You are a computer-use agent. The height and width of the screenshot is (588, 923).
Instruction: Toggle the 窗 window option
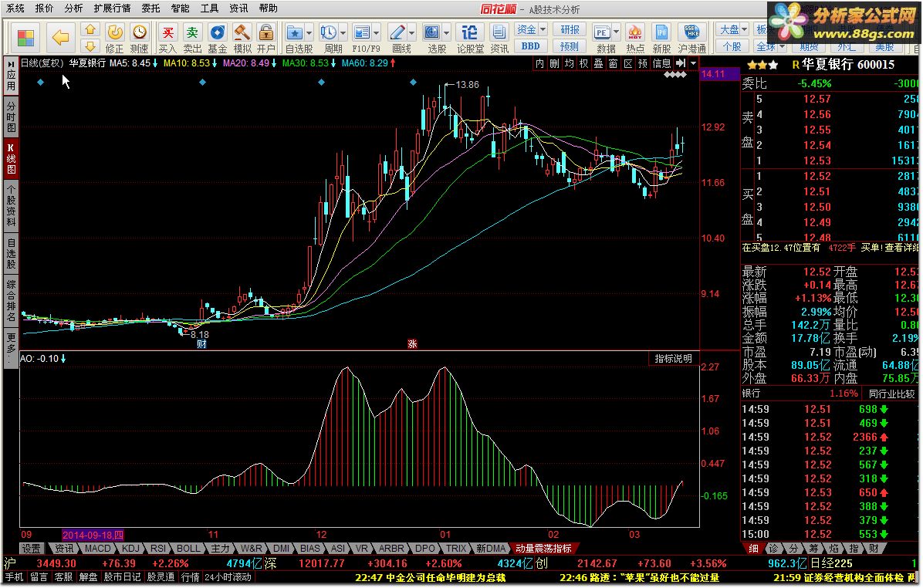[x=614, y=63]
